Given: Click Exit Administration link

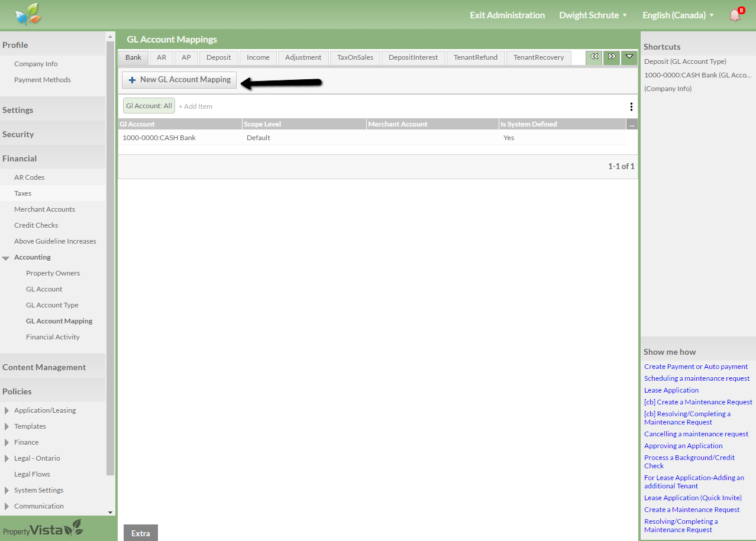Looking at the screenshot, I should coord(507,15).
